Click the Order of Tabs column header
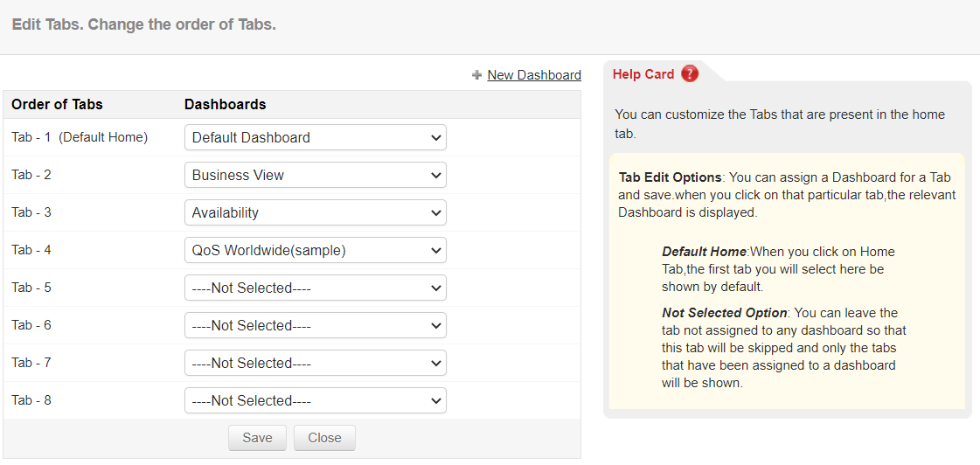The width and height of the screenshot is (980, 465). 57,104
